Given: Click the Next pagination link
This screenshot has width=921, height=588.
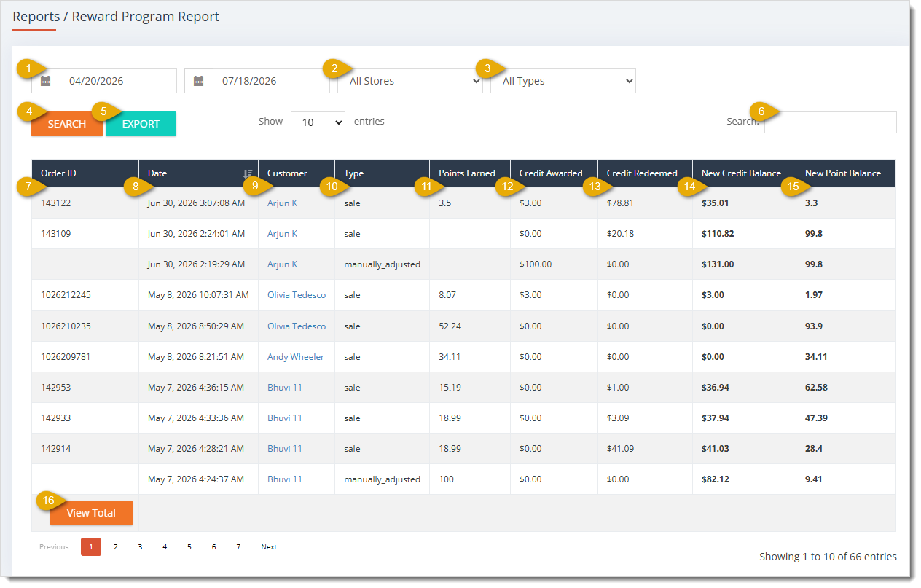Looking at the screenshot, I should [269, 547].
